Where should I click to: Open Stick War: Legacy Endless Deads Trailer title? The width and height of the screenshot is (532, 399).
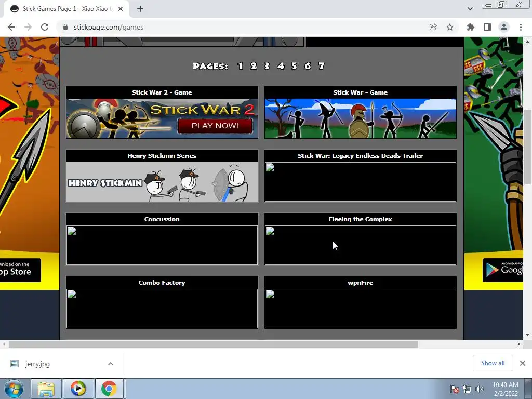pos(361,156)
